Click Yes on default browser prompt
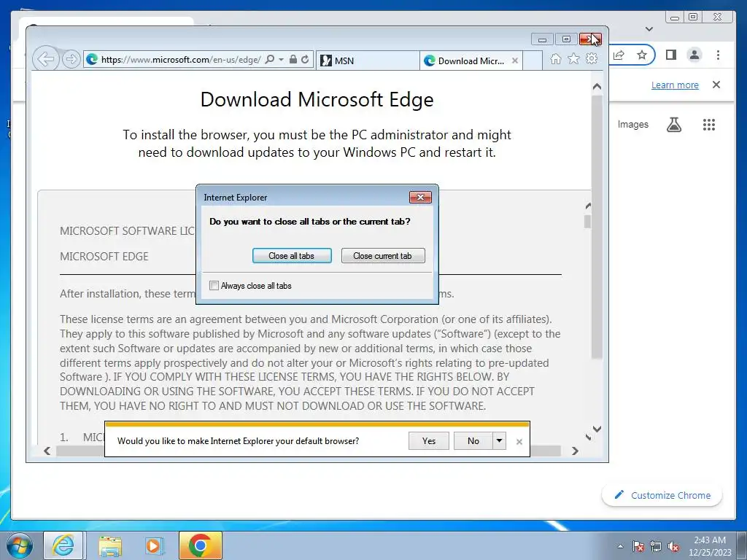Viewport: 747px width, 560px height. (x=429, y=441)
